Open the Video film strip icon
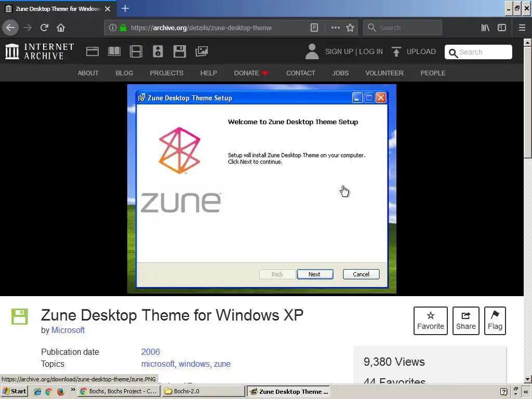The image size is (532, 399). point(136,51)
